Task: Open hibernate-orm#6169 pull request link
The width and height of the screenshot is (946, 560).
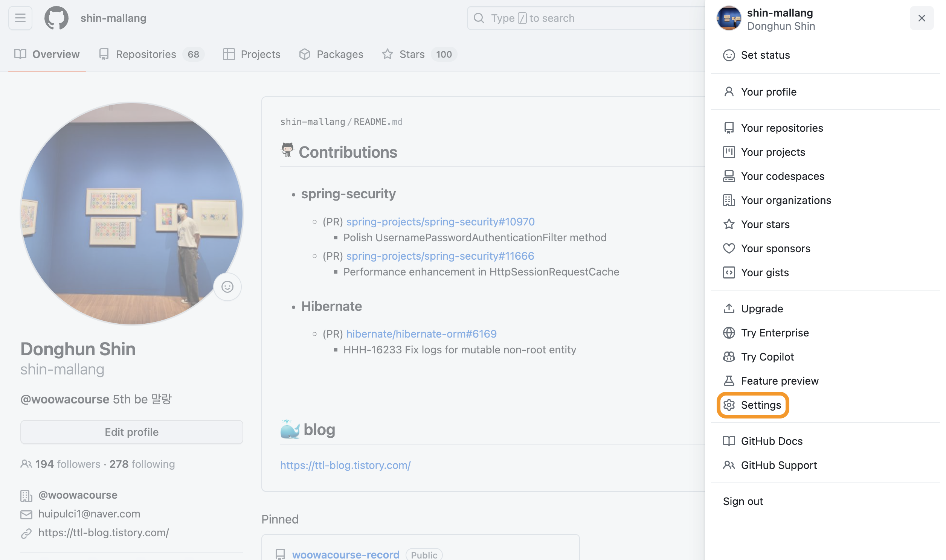Action: click(421, 333)
